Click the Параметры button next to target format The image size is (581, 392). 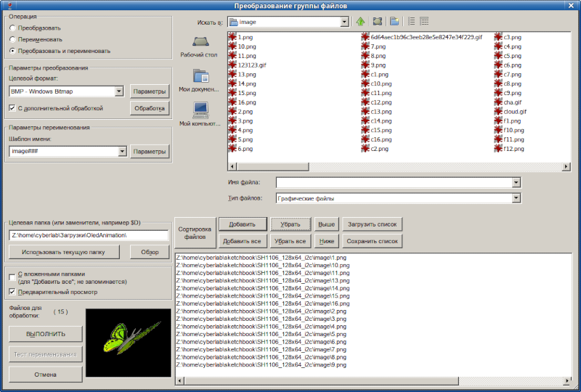tap(150, 91)
